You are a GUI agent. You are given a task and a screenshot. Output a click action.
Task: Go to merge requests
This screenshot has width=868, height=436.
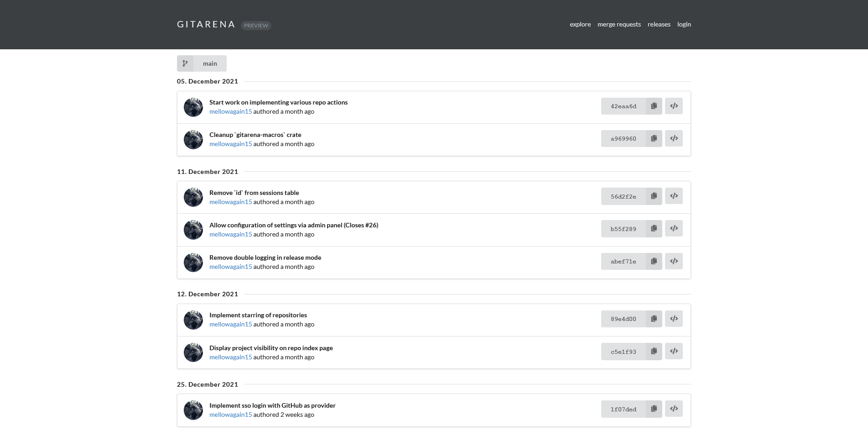click(619, 24)
